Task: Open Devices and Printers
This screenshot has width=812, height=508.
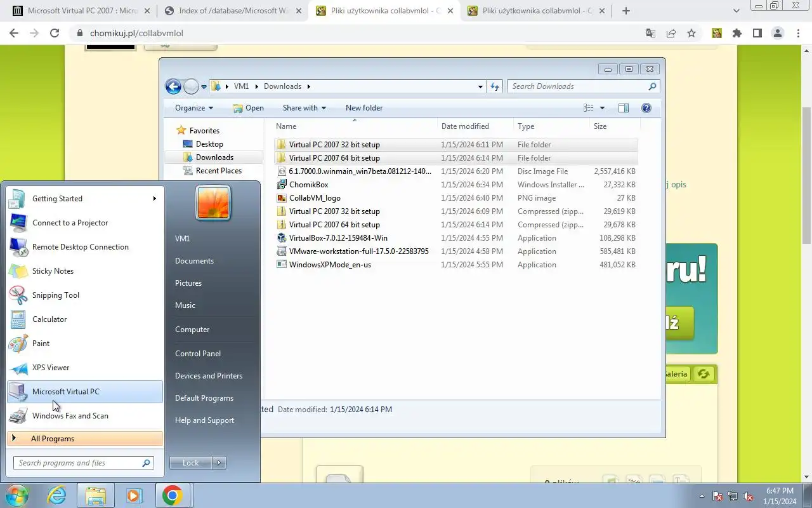Action: pyautogui.click(x=209, y=376)
